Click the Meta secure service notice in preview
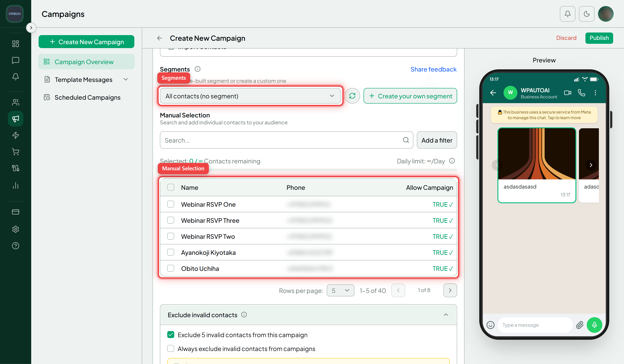The image size is (624, 364). [544, 115]
